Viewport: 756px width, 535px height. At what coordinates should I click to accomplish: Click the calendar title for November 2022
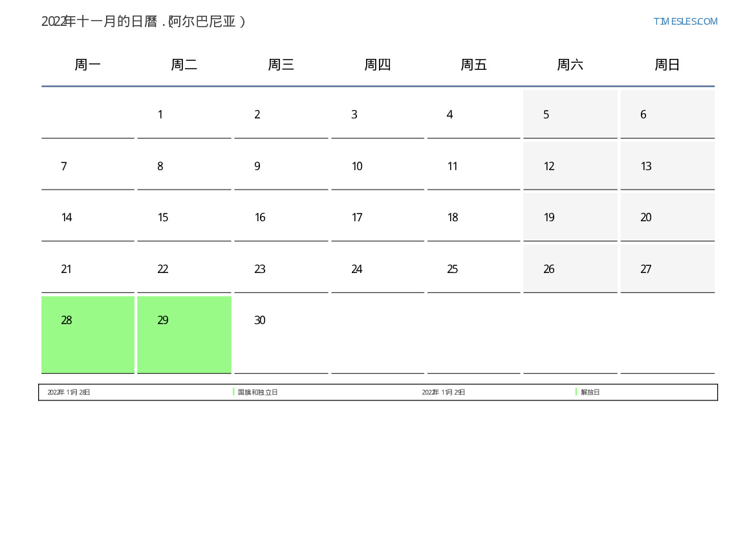(x=144, y=21)
